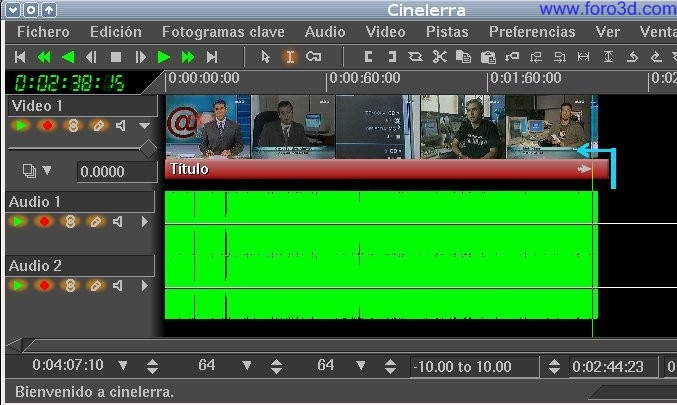The width and height of the screenshot is (677, 405).
Task: Go to the next label
Action: (x=560, y=57)
